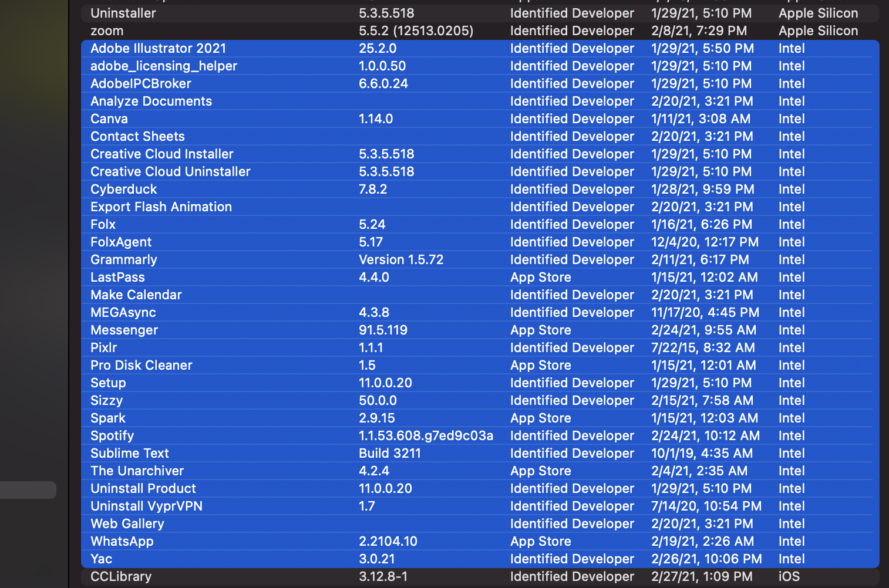This screenshot has height=588, width=889.
Task: Click the highlighted item in left sidebar
Action: (28, 490)
